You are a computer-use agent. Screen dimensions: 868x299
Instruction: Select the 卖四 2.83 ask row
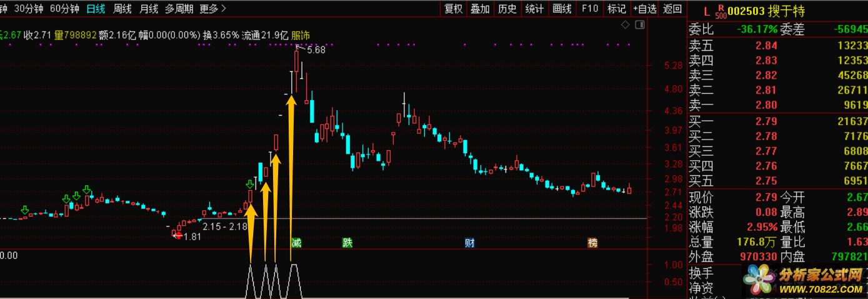tap(778, 61)
